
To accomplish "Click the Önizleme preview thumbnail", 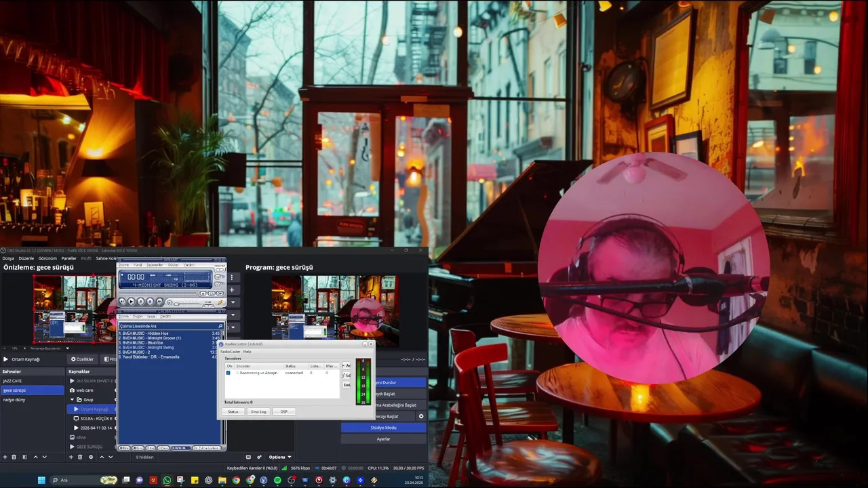I will pyautogui.click(x=75, y=308).
